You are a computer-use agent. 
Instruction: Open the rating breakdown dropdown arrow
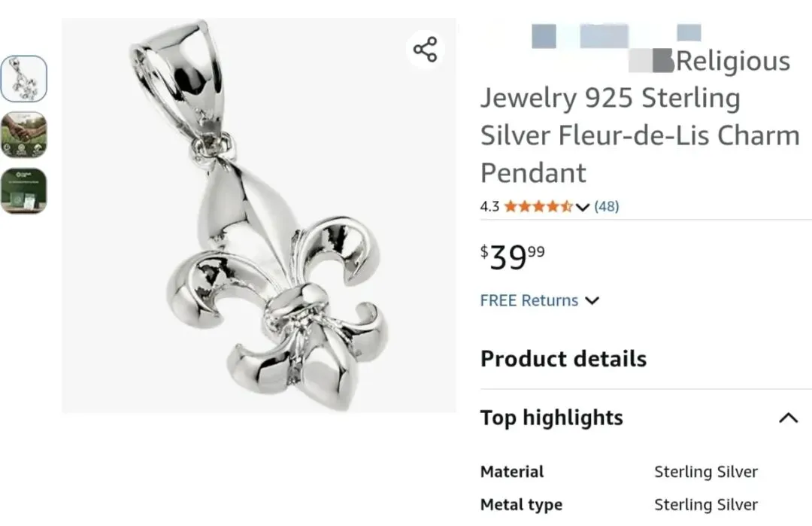(x=583, y=207)
